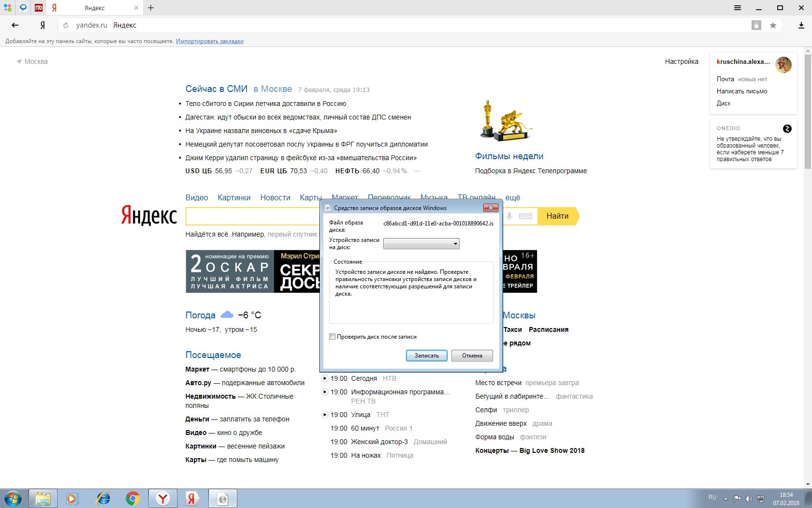Open Почта mail link
Screen dimensions: 812x508
[725, 79]
